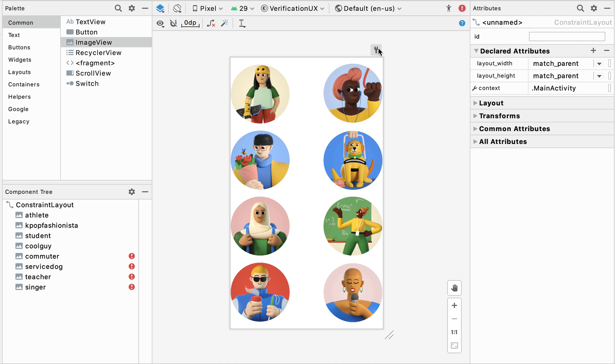The image size is (615, 364).
Task: Collapse the Declared Attributes section
Action: click(x=476, y=51)
